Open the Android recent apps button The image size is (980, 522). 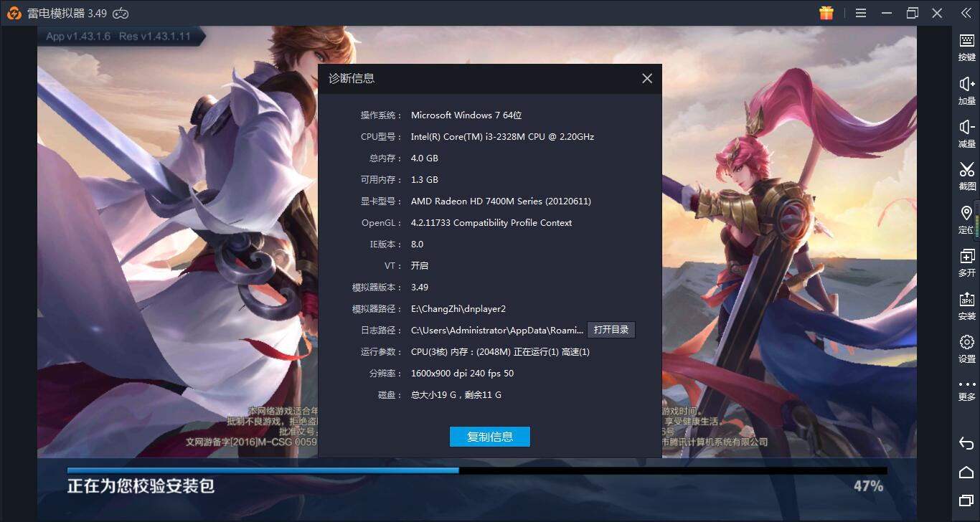pos(966,500)
